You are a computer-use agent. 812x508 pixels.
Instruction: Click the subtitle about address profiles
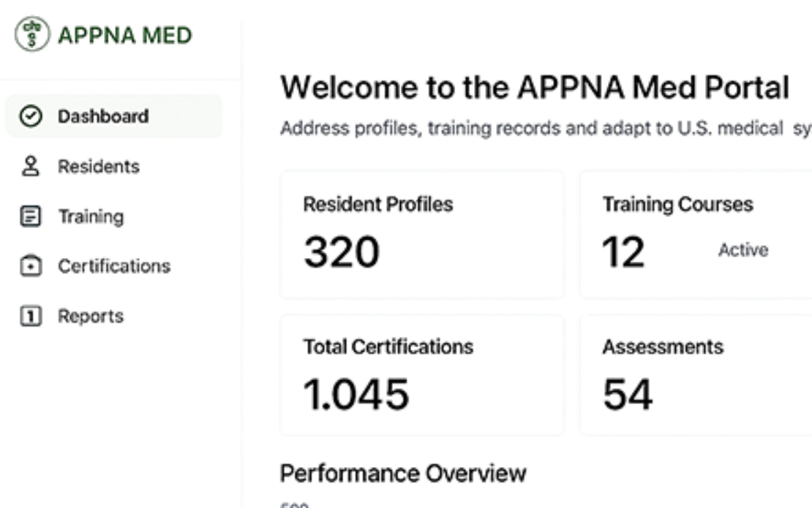546,128
